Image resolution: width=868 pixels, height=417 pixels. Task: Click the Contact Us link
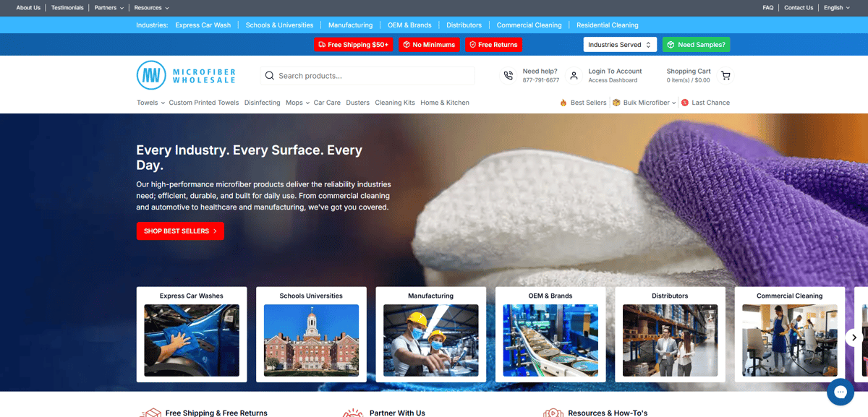[799, 8]
